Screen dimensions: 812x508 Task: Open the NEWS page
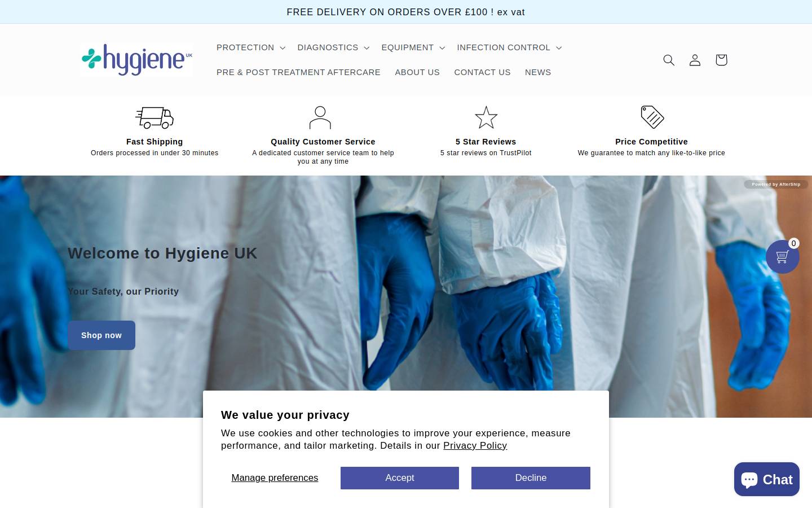(x=538, y=72)
